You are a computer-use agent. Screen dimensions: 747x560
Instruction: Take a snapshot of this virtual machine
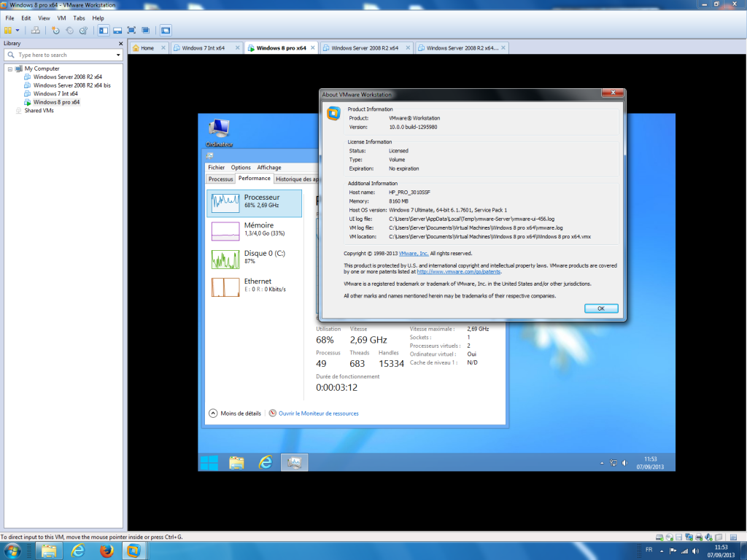55,31
